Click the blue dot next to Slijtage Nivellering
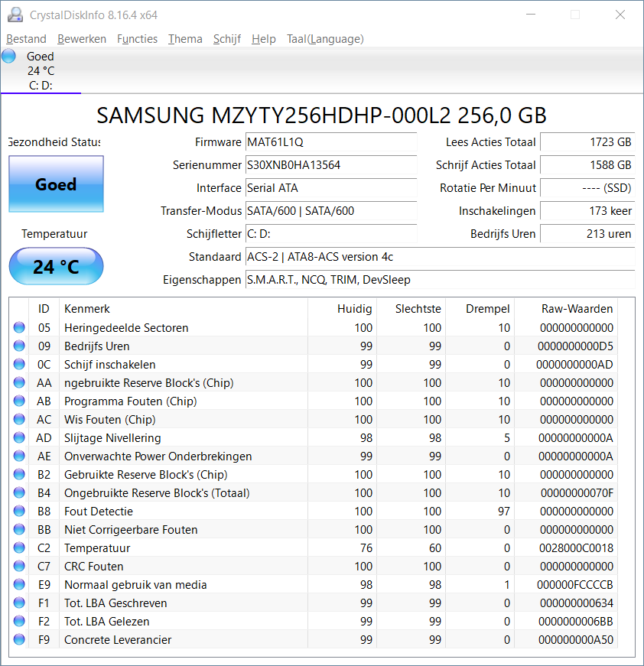The height and width of the screenshot is (666, 644). (18, 437)
